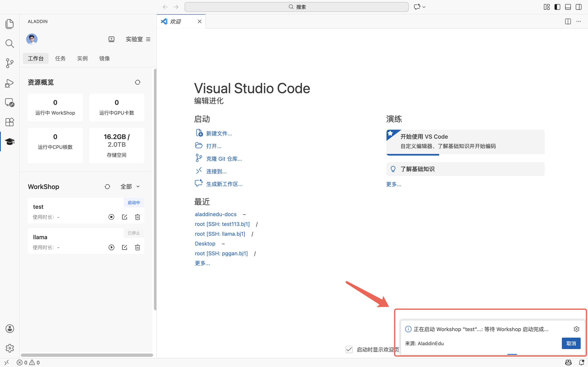Cancel the workshop startup notification
This screenshot has width=588, height=367.
[571, 343]
